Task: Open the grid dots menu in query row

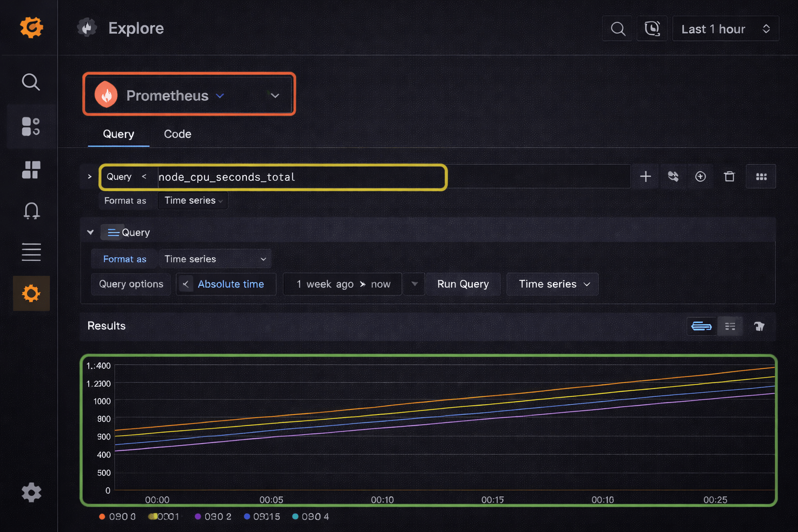Action: click(761, 177)
